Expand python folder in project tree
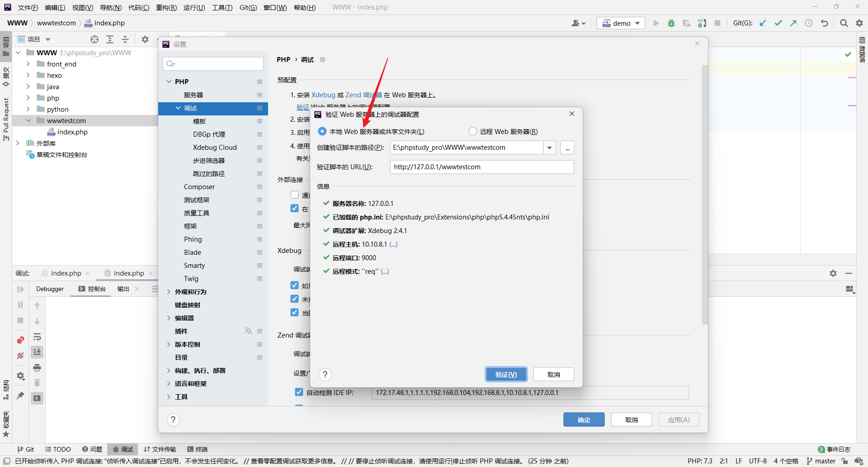The width and height of the screenshot is (868, 467). tap(28, 109)
